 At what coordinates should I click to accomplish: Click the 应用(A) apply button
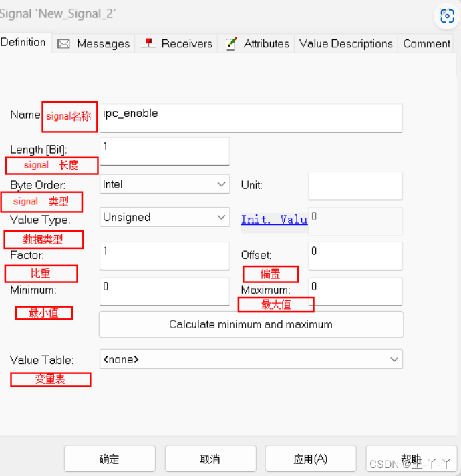pyautogui.click(x=311, y=459)
